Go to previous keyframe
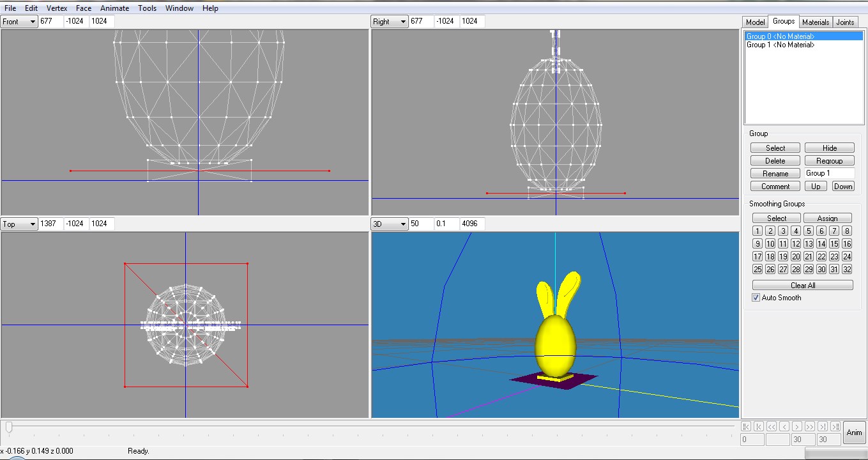This screenshot has height=460, width=868. pos(758,426)
